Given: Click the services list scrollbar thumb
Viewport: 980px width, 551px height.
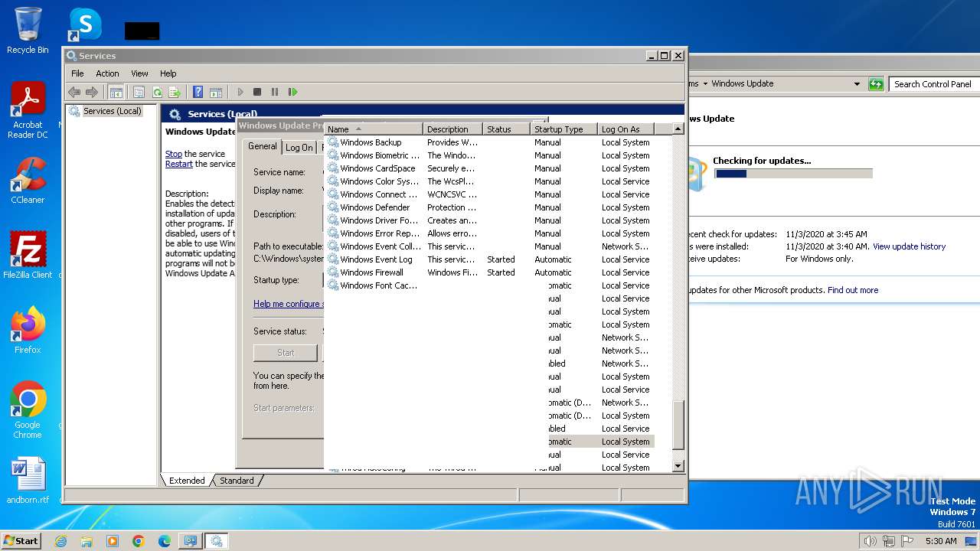Looking at the screenshot, I should [678, 425].
